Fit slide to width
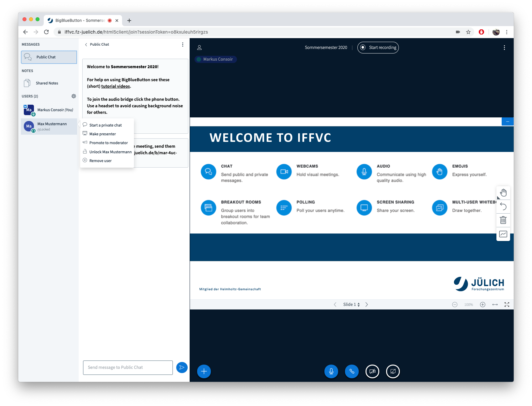 495,305
